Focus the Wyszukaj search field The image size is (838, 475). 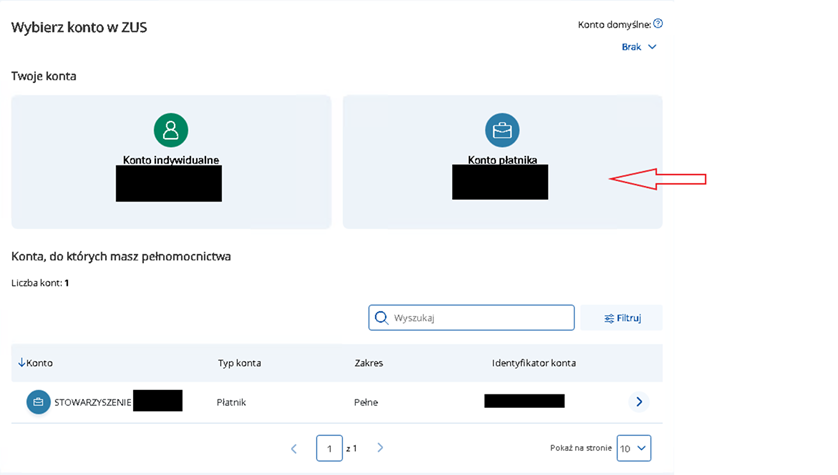point(480,318)
